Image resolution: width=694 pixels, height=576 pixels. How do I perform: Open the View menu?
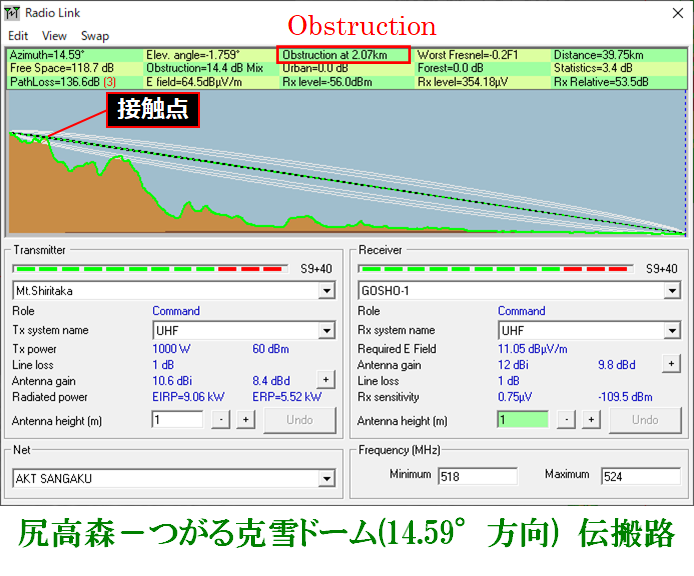pos(54,36)
